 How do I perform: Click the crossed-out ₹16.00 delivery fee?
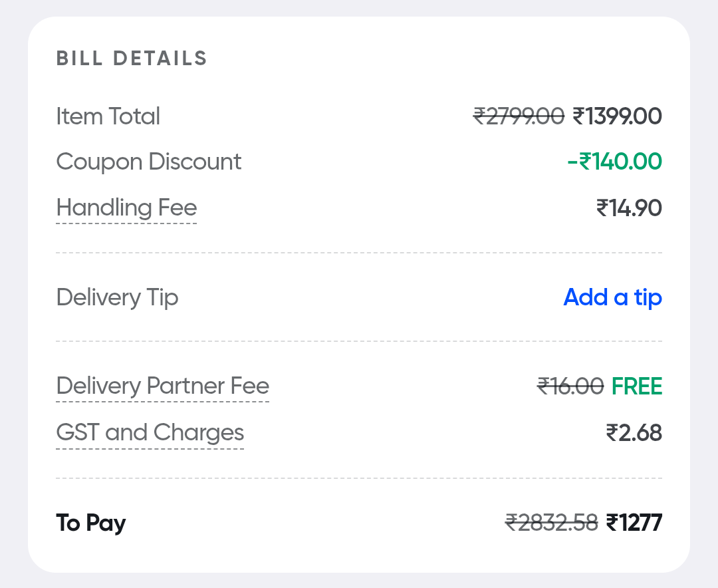tap(570, 386)
